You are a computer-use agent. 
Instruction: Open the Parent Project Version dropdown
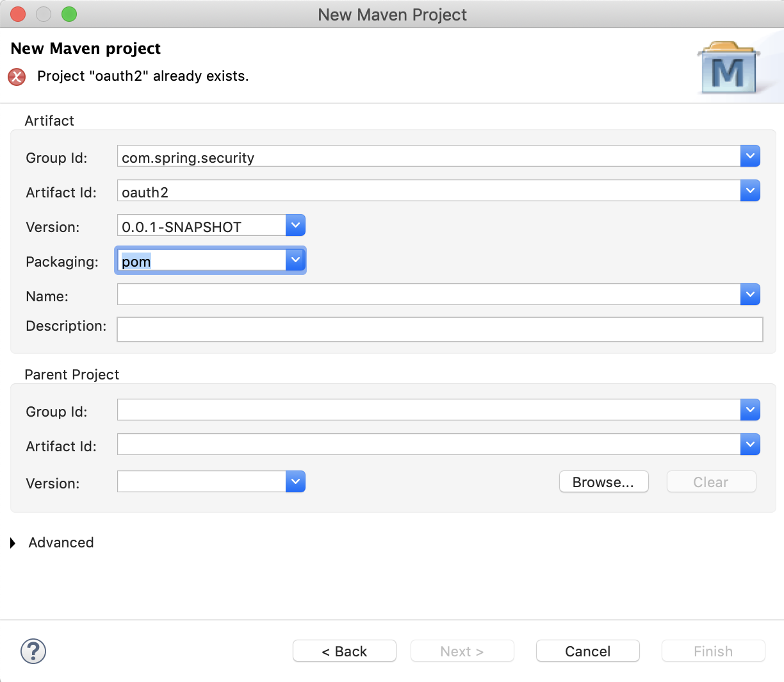[x=295, y=481]
